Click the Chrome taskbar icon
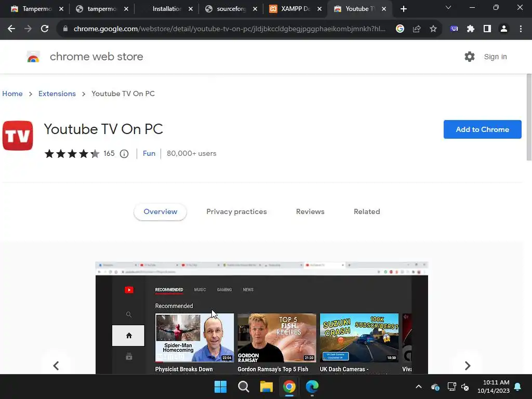 coord(289,387)
